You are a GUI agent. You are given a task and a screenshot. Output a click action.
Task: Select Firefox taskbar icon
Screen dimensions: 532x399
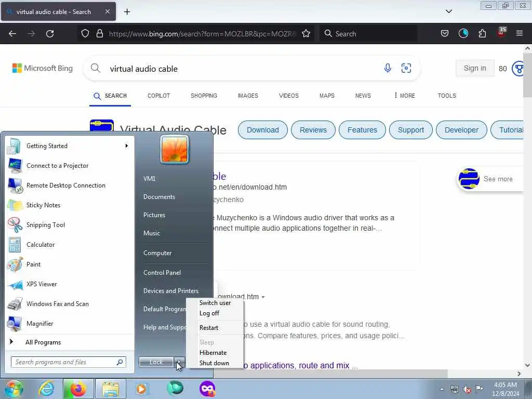(78, 389)
